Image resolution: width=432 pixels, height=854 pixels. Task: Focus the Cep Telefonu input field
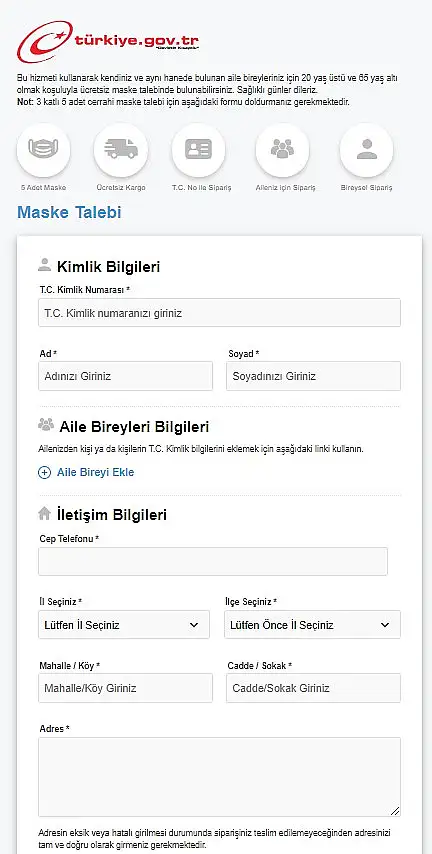pyautogui.click(x=213, y=562)
